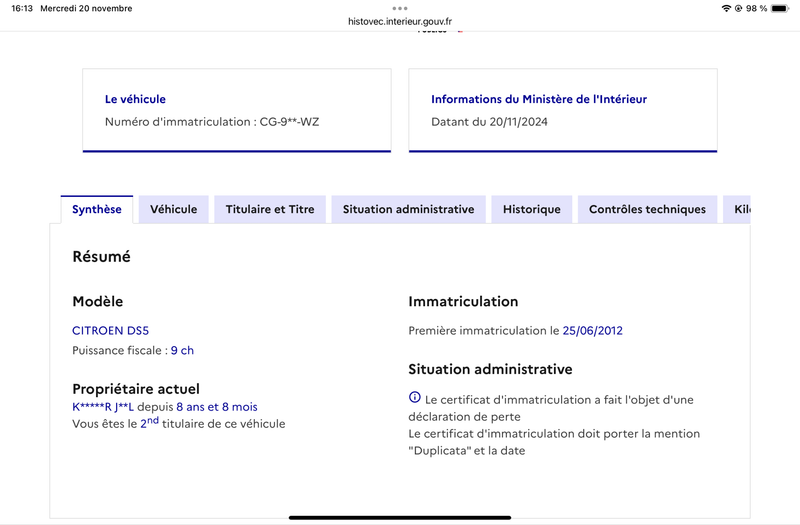Tap the orientation lock icon

738,8
